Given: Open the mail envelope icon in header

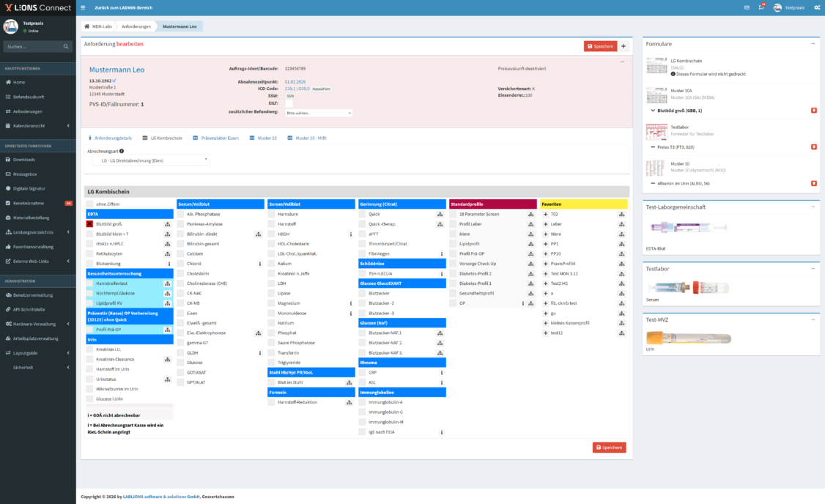Looking at the screenshot, I should click(747, 7).
